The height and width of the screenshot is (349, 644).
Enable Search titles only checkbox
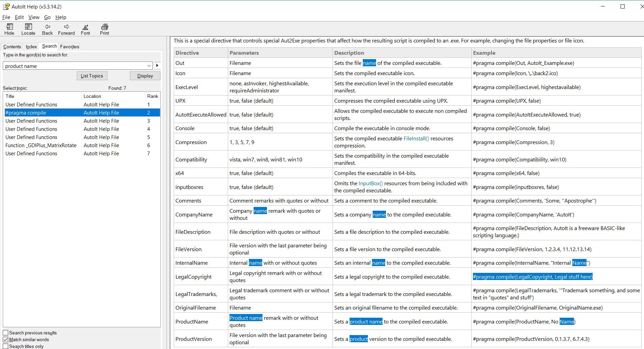5,346
